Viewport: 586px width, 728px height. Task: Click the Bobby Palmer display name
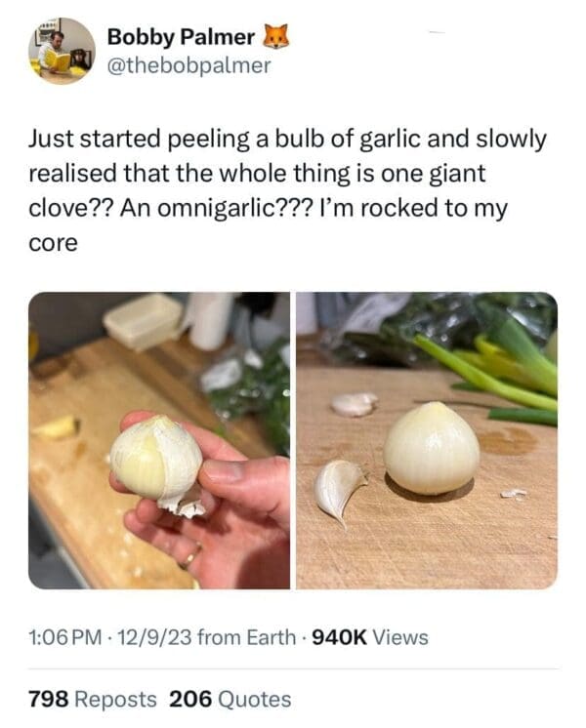tap(181, 38)
